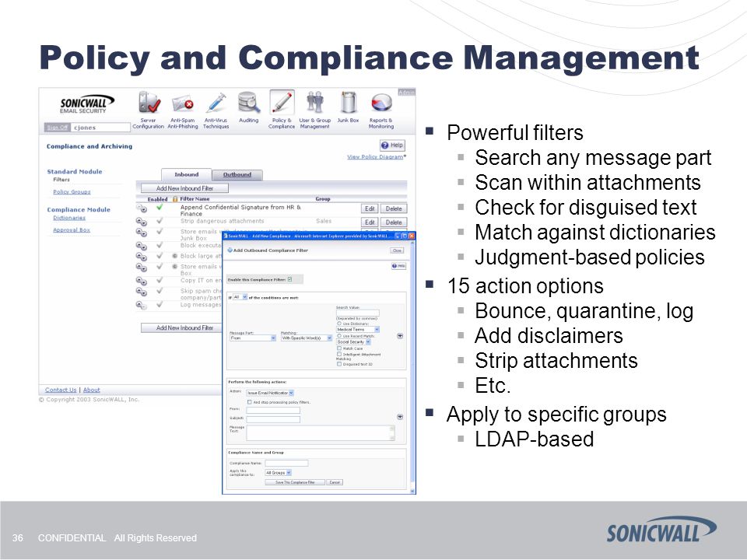
Task: Switch to the Inbound tab
Action: tap(186, 174)
